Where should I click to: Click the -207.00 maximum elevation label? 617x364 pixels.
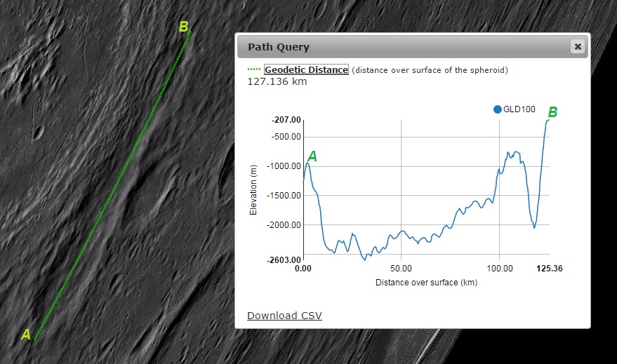(x=286, y=121)
